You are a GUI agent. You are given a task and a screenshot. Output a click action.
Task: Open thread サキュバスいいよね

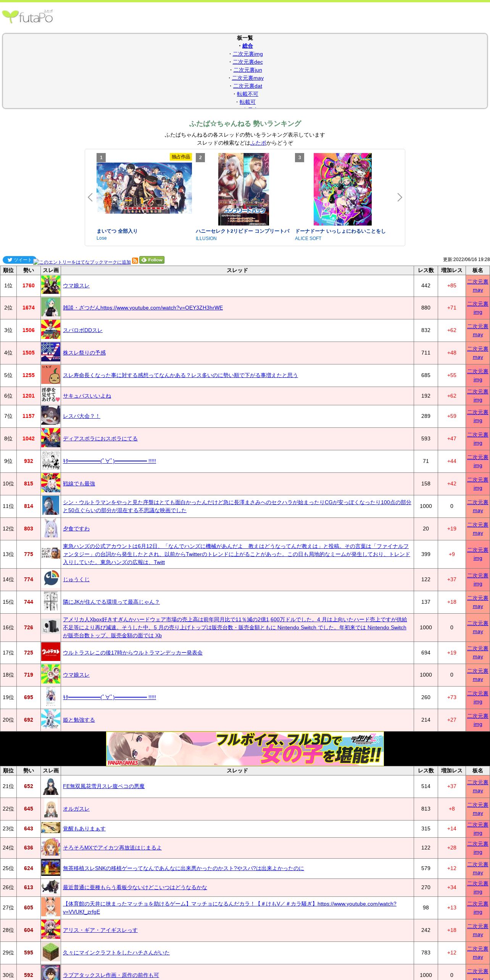[87, 396]
